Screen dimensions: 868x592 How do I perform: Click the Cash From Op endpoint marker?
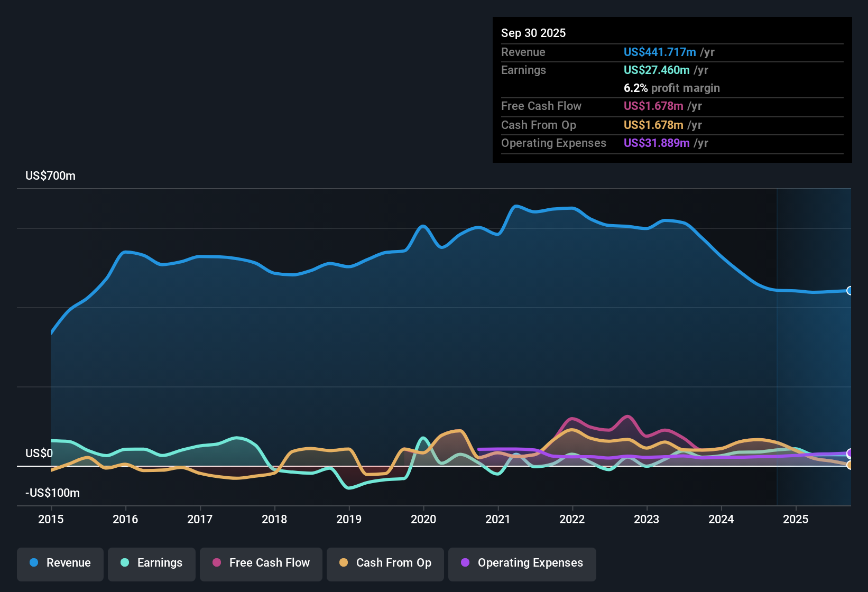pos(849,466)
